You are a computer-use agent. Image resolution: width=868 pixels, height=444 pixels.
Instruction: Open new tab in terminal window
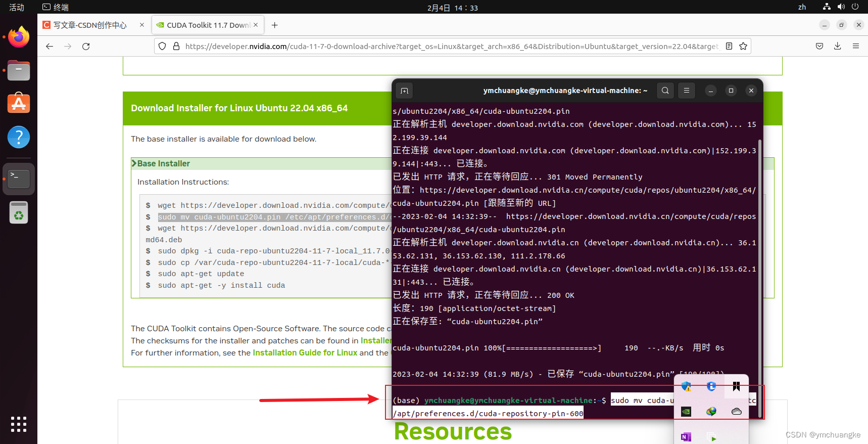[x=404, y=91]
